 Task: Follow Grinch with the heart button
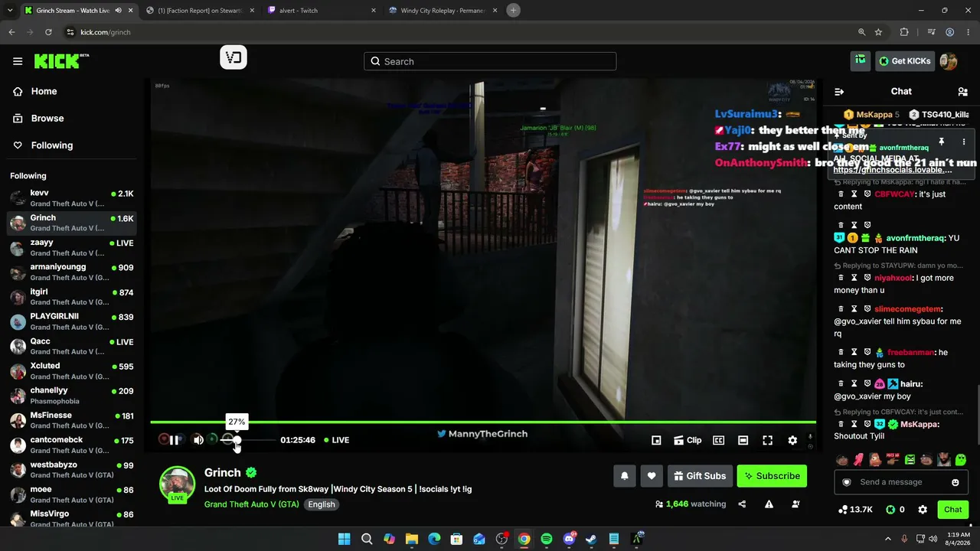[x=652, y=476]
